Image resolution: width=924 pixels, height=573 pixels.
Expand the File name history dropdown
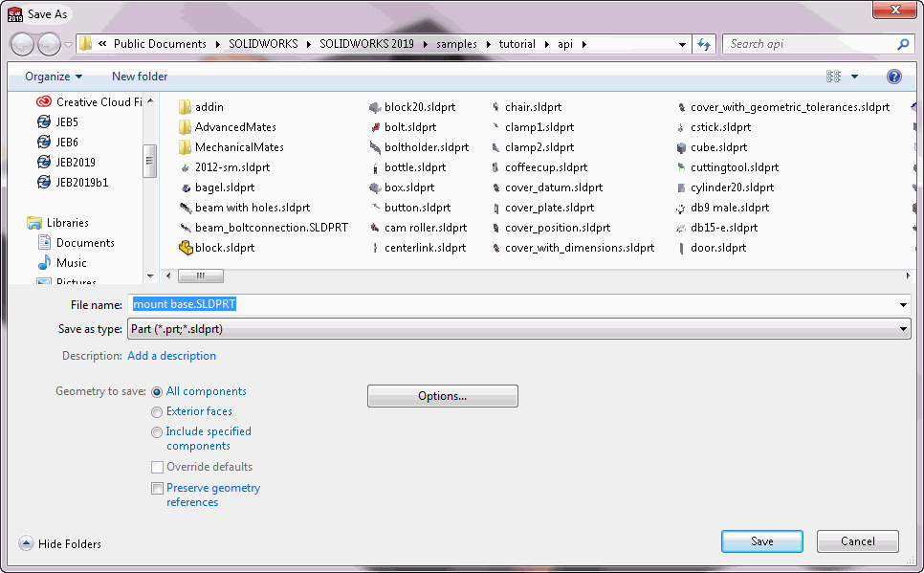(903, 305)
